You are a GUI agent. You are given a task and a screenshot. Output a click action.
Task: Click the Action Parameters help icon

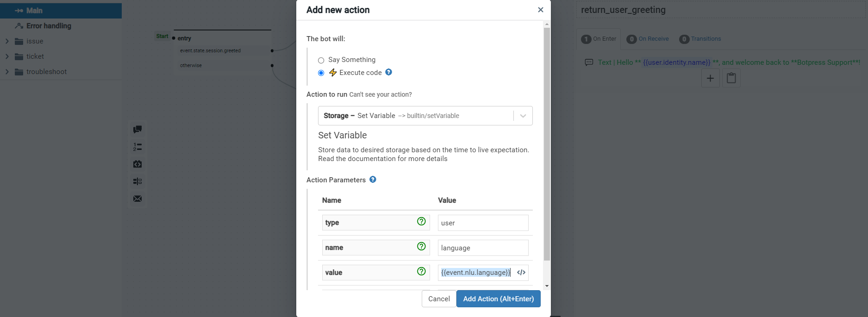pyautogui.click(x=373, y=180)
